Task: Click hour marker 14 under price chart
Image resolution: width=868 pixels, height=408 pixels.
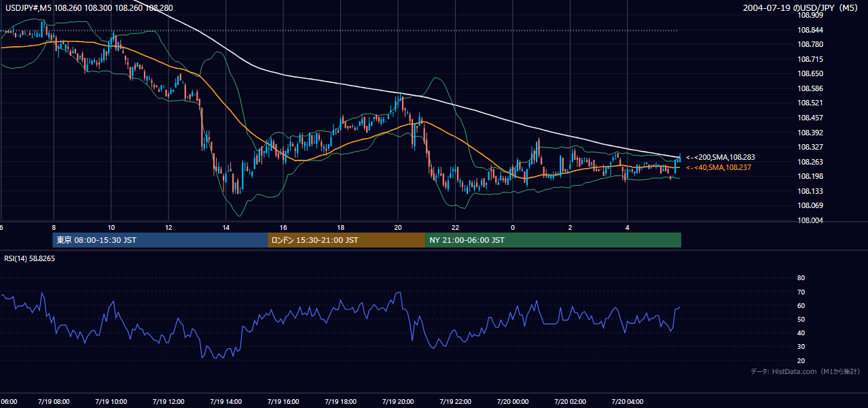Action: (225, 227)
